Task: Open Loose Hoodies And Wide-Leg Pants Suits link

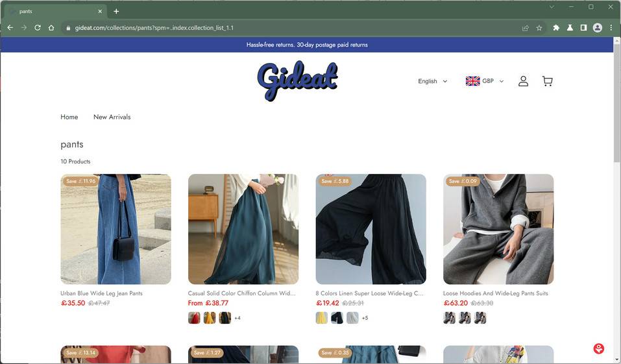Action: [x=496, y=293]
